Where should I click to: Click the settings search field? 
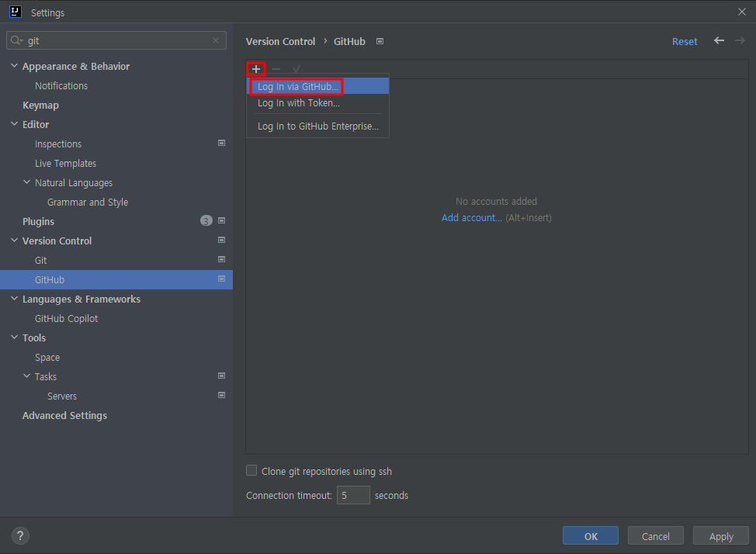(x=116, y=40)
